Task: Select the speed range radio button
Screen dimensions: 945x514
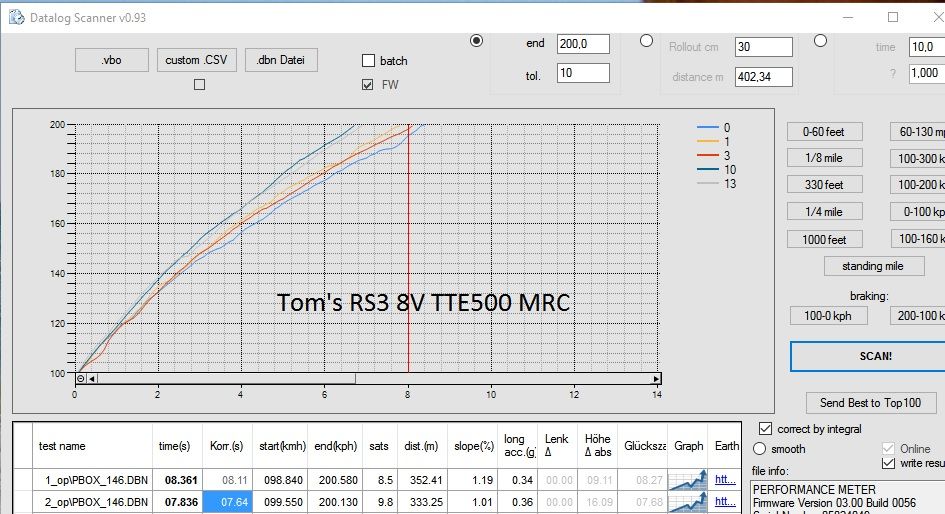Action: (476, 41)
